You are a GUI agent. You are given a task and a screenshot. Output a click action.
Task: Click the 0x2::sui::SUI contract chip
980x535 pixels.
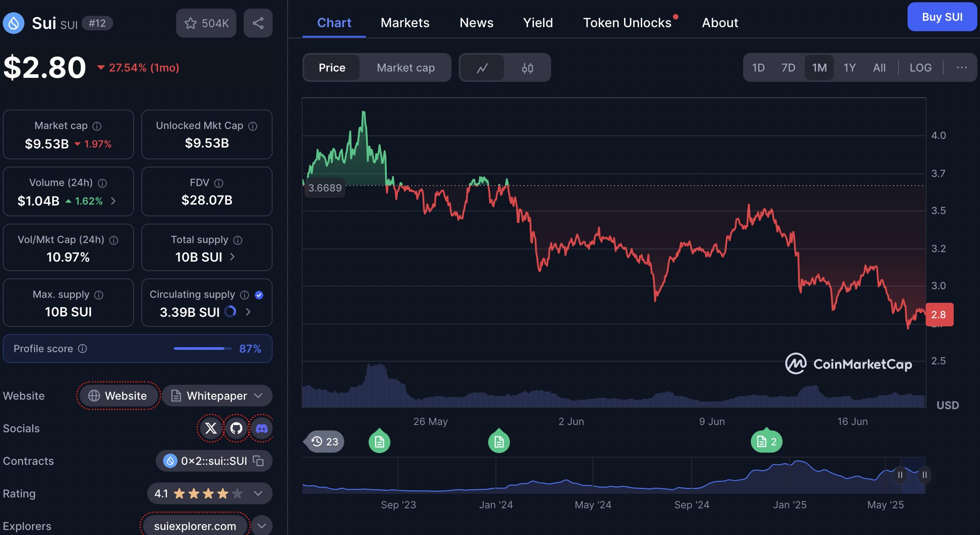click(x=214, y=461)
